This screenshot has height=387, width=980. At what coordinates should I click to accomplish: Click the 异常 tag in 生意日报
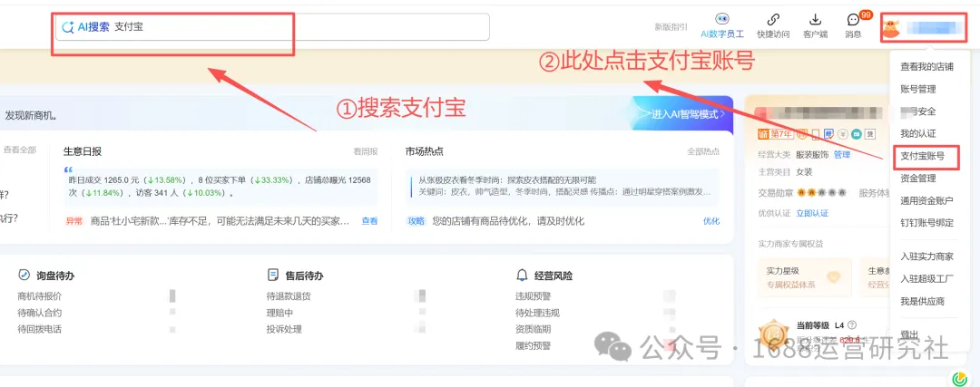point(73,221)
